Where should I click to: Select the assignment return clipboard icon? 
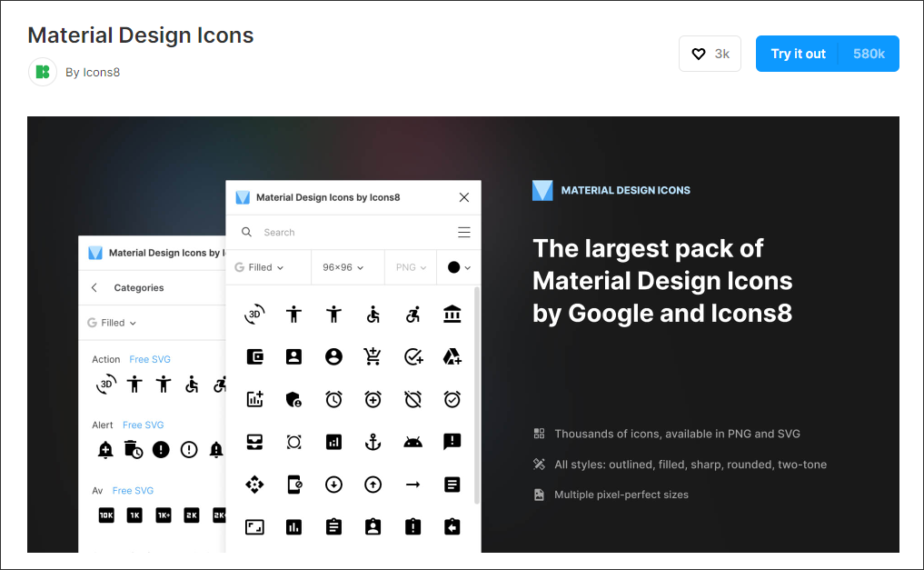[452, 526]
